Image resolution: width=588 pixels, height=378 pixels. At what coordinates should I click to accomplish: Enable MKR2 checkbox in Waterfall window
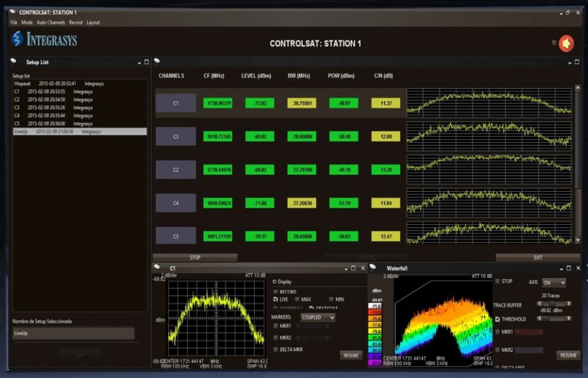click(498, 350)
